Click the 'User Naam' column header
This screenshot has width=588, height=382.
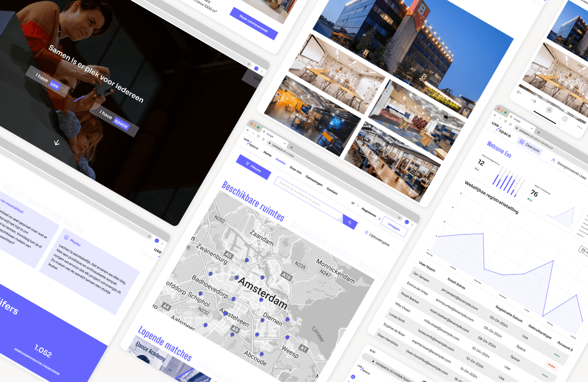(x=427, y=267)
